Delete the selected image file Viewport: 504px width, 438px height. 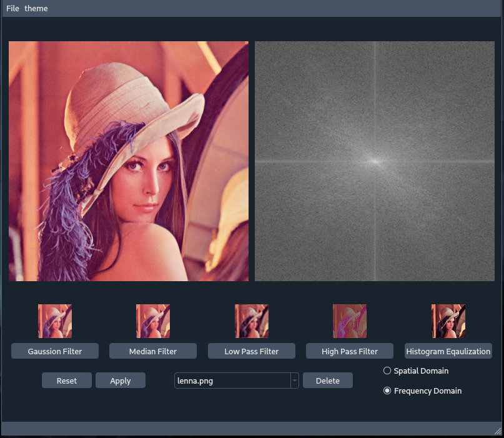tap(328, 381)
